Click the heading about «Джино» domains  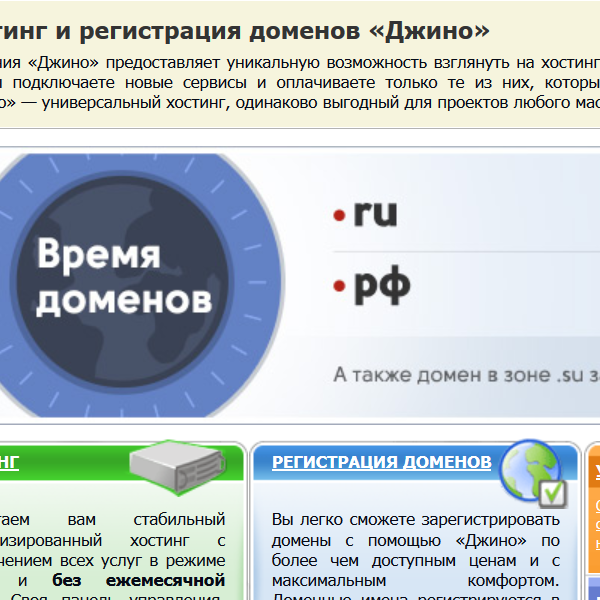[x=245, y=31]
